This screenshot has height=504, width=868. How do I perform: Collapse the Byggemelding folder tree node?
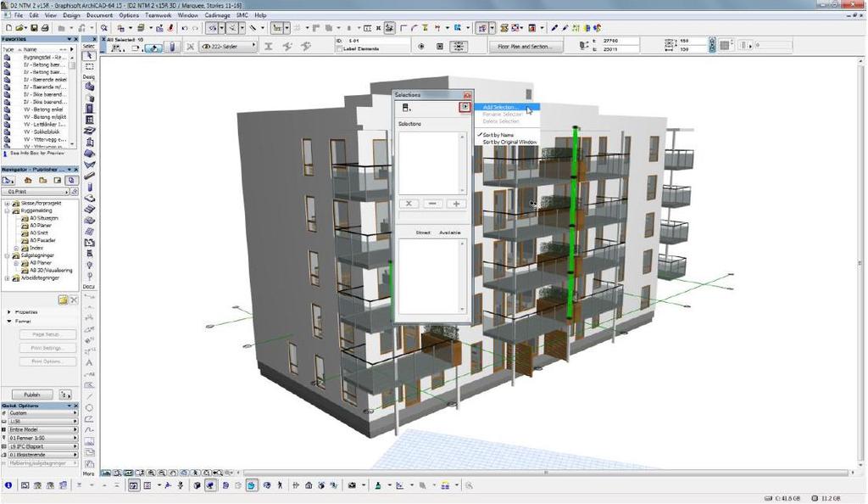click(7, 211)
